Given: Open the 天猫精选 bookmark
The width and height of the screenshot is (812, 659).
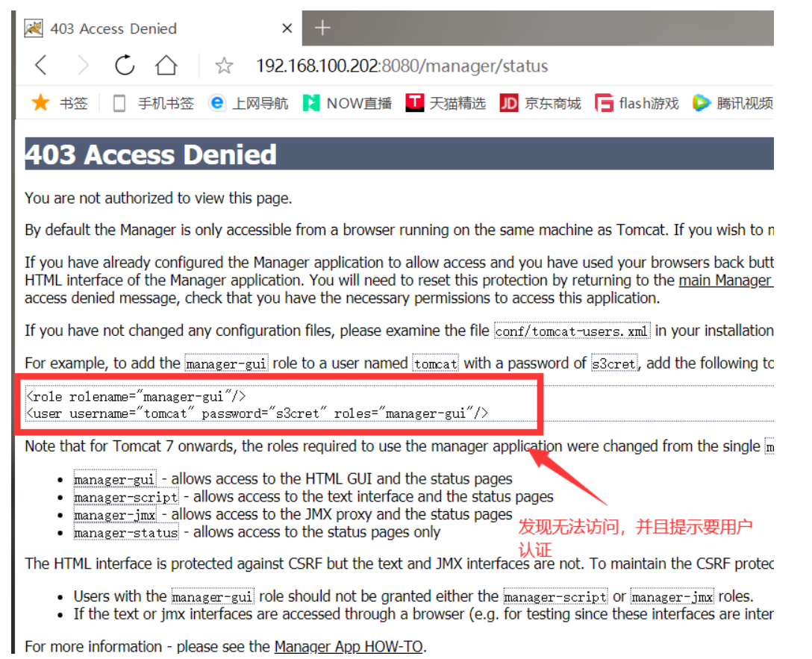Looking at the screenshot, I should pyautogui.click(x=446, y=103).
